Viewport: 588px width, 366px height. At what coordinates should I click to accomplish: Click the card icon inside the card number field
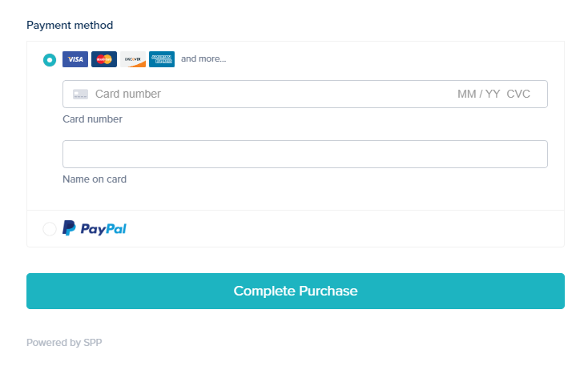pyautogui.click(x=80, y=95)
